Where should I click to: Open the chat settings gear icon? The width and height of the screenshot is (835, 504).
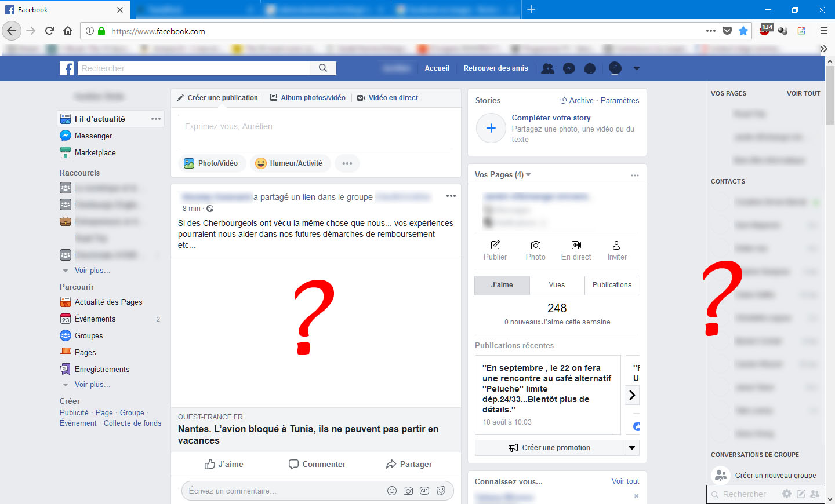tap(786, 494)
